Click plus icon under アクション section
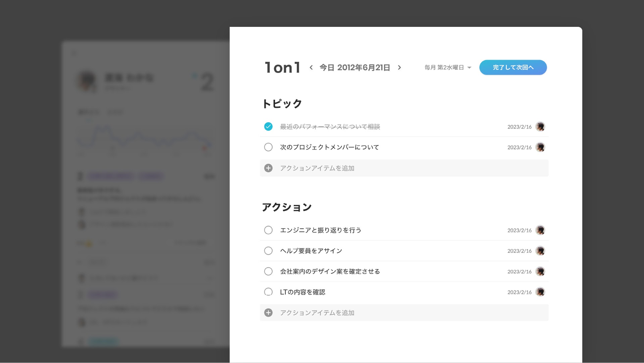644x363 pixels. tap(268, 313)
